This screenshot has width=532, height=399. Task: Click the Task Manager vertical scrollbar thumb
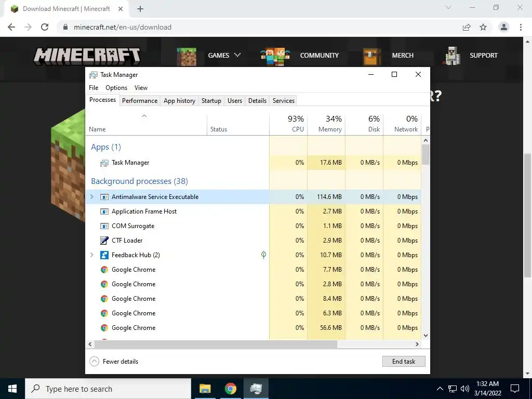pyautogui.click(x=426, y=155)
